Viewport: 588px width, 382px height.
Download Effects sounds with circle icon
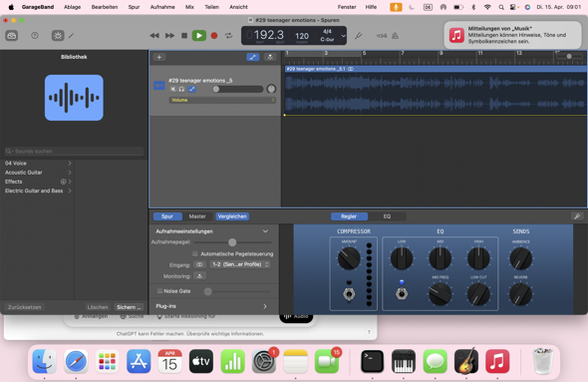(x=63, y=182)
